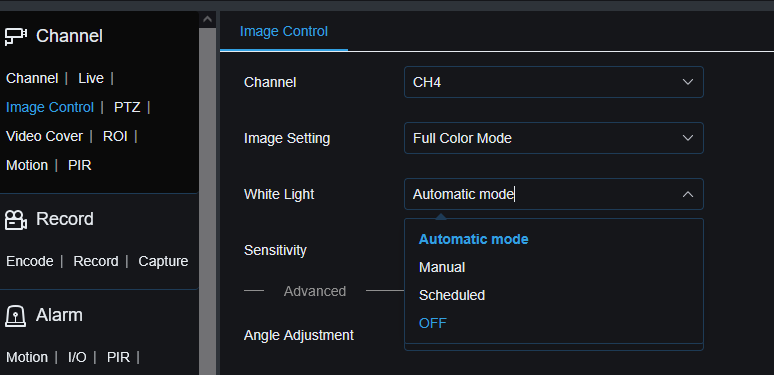Select Manual from White Light options
The height and width of the screenshot is (375, 774).
(x=442, y=267)
